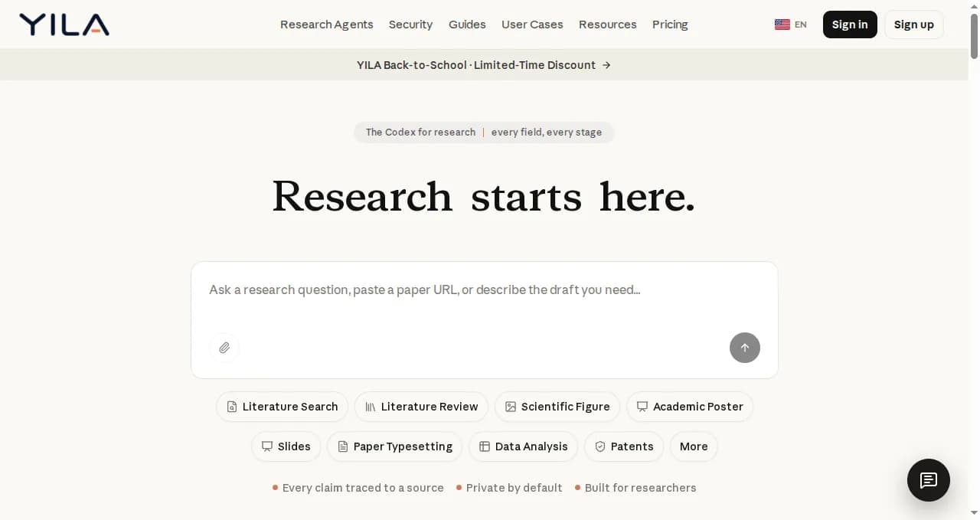Click the Sign up button
980x520 pixels.
(x=914, y=25)
